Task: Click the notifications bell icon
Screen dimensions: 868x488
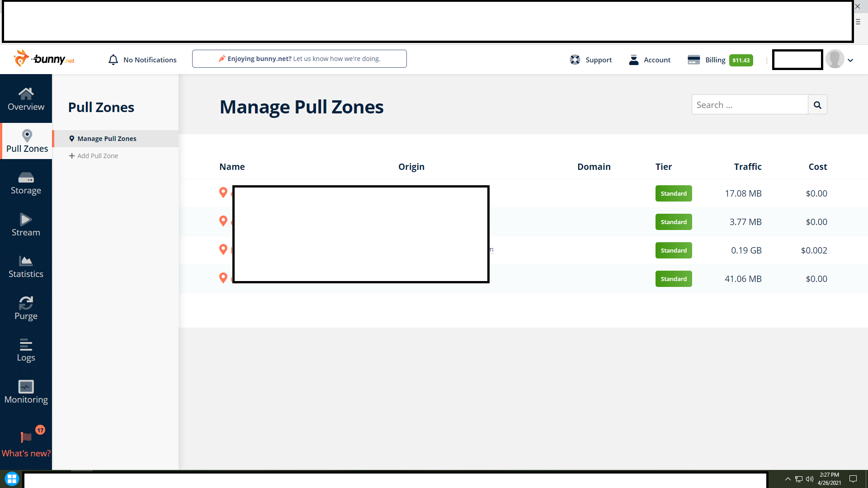Action: [113, 60]
